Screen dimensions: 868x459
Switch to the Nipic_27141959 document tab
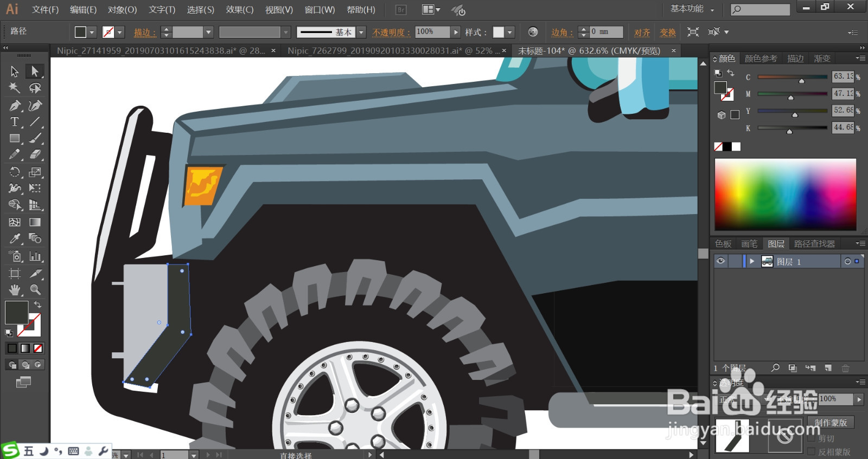click(161, 50)
